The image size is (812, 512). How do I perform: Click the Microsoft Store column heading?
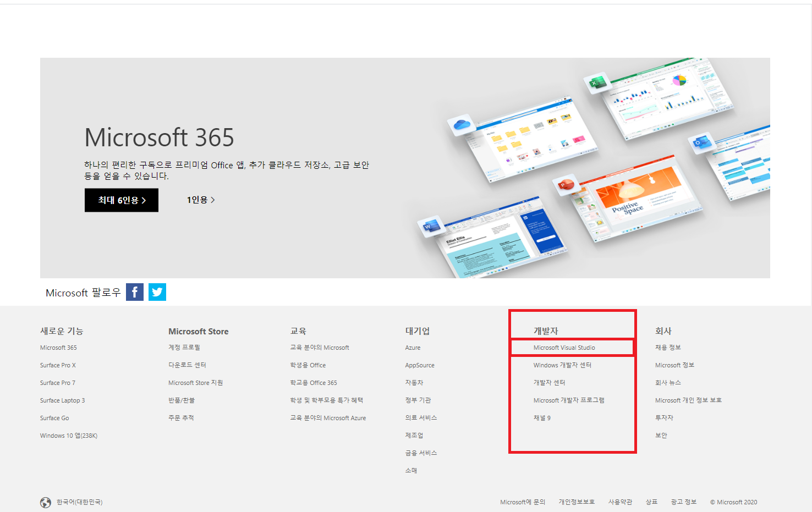click(x=199, y=331)
